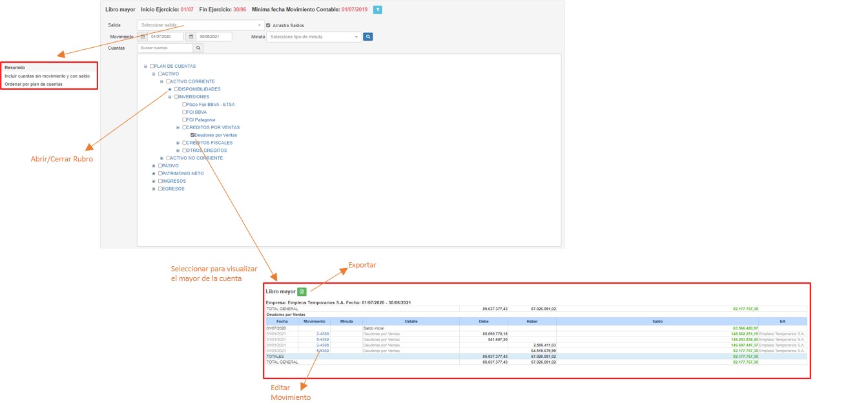The height and width of the screenshot is (407, 868).
Task: Open the Seleccione salida dropdown
Action: (200, 25)
